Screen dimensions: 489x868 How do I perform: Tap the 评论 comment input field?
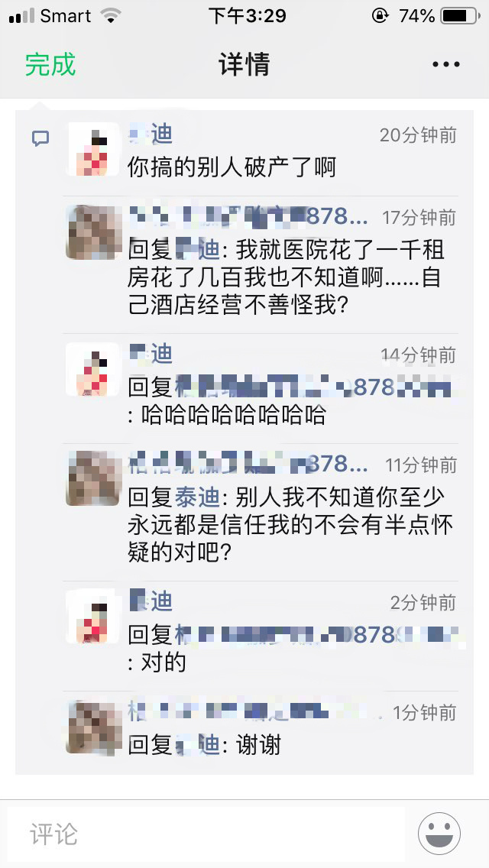[x=206, y=834]
